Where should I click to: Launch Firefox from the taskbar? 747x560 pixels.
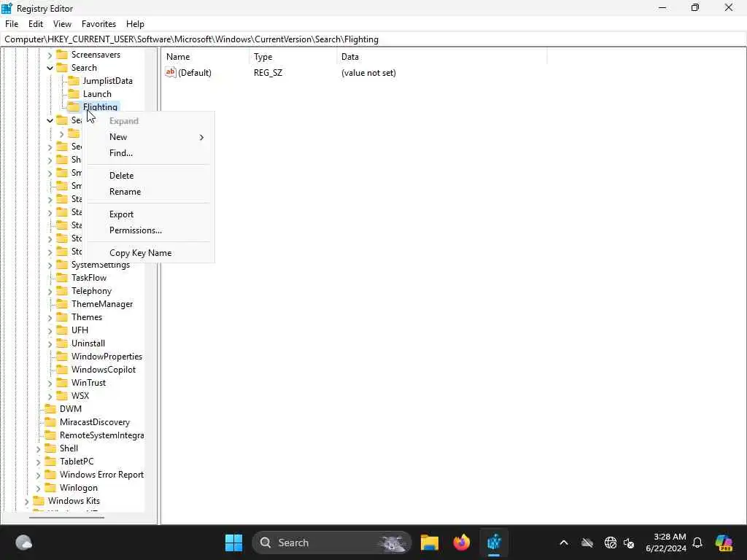coord(461,542)
